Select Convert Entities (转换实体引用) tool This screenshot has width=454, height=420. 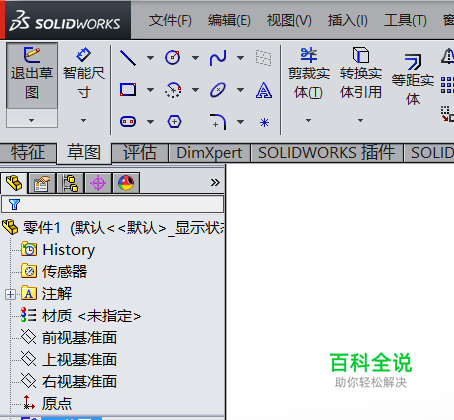pyautogui.click(x=361, y=73)
